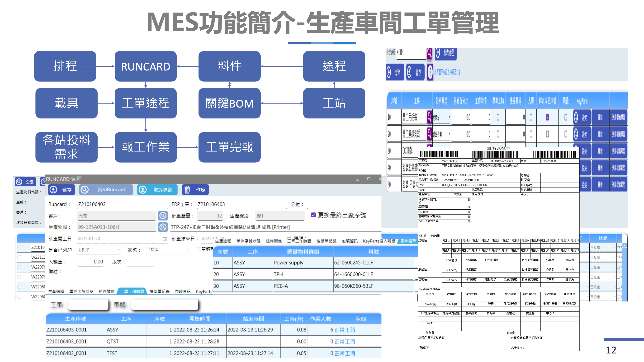Click 刪除 button in sequence row 20
The image size is (644, 362).
[600, 134]
